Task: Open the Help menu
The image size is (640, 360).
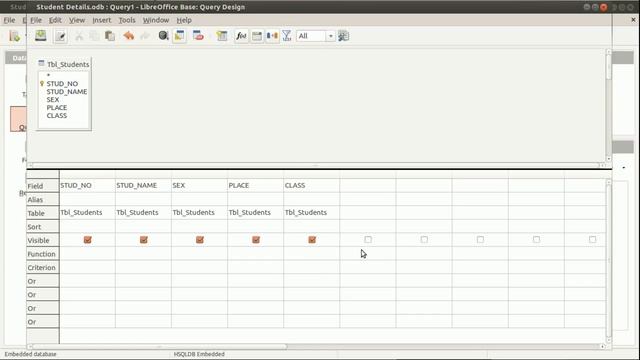Action: [184, 20]
